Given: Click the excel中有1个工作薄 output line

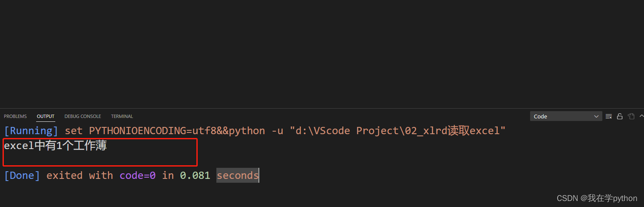Looking at the screenshot, I should [55, 146].
